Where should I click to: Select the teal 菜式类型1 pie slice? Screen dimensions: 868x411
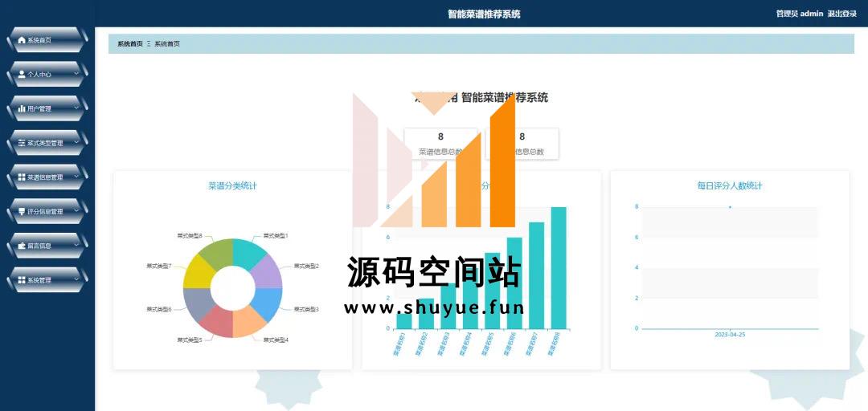point(248,255)
